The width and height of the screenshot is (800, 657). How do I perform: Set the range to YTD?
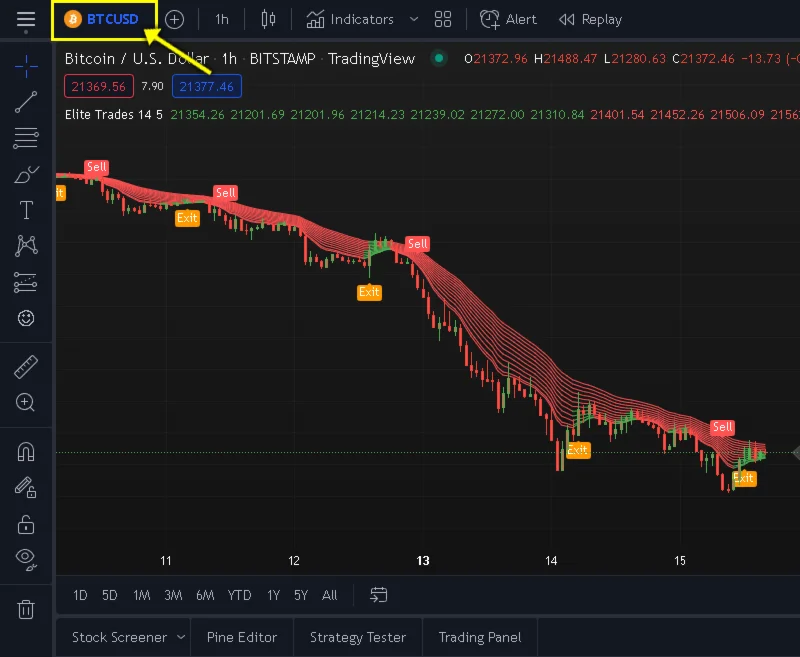point(239,595)
